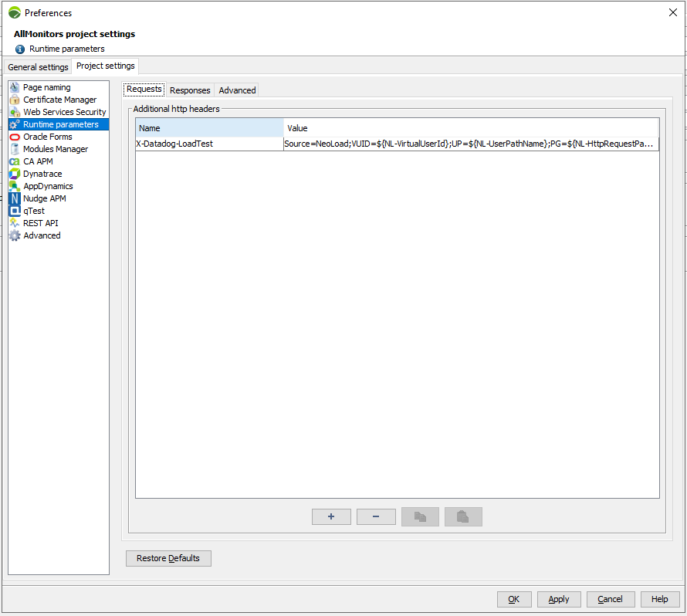
Task: Click the Certificate Manager lock icon
Action: point(15,100)
